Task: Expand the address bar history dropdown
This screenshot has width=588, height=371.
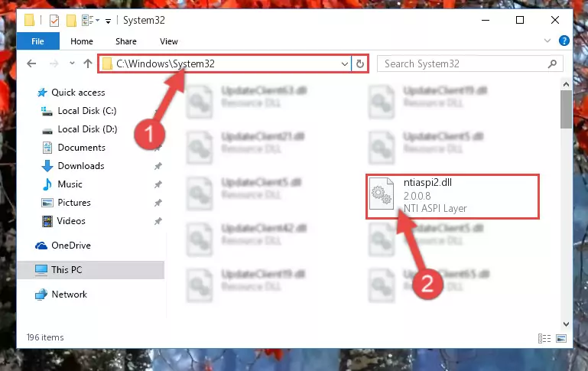Action: pyautogui.click(x=345, y=63)
